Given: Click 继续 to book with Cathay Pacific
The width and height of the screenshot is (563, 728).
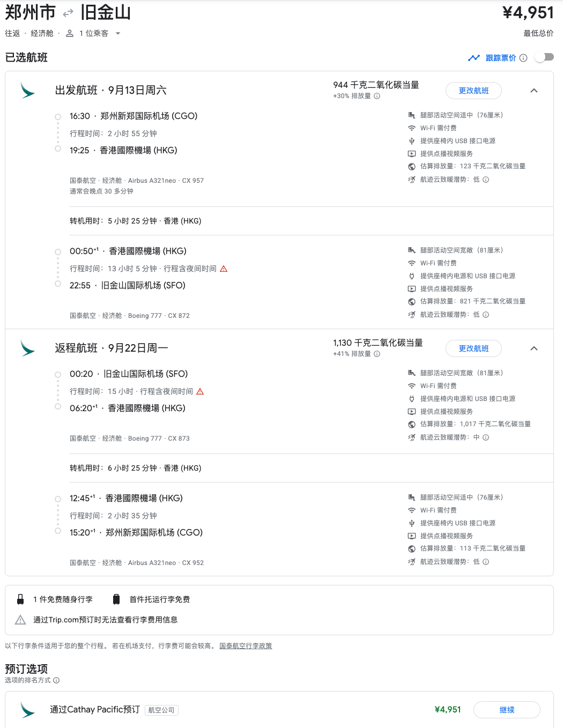Looking at the screenshot, I should click(x=507, y=710).
